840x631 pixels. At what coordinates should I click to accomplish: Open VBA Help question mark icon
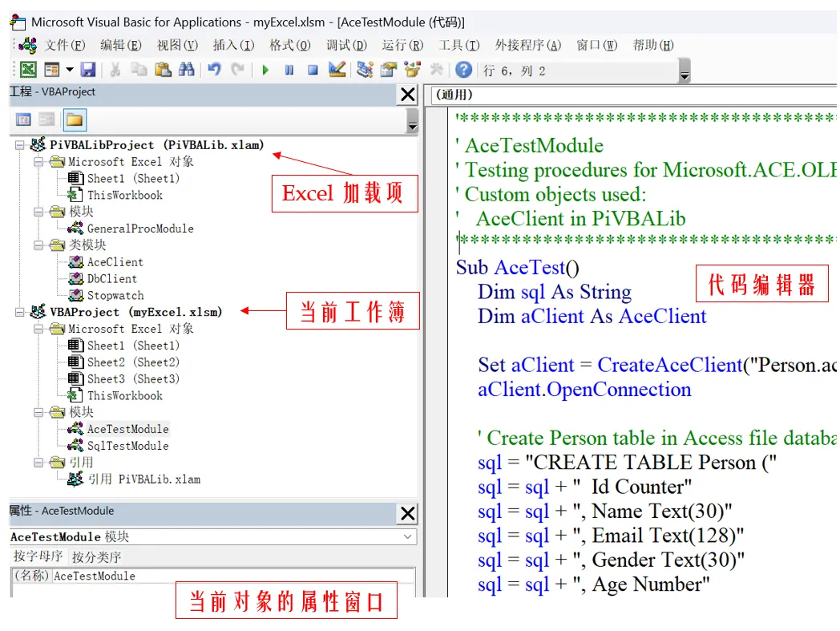coord(464,71)
